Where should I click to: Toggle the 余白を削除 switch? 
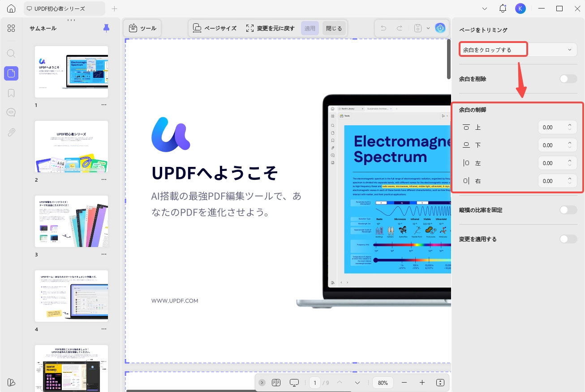point(568,79)
